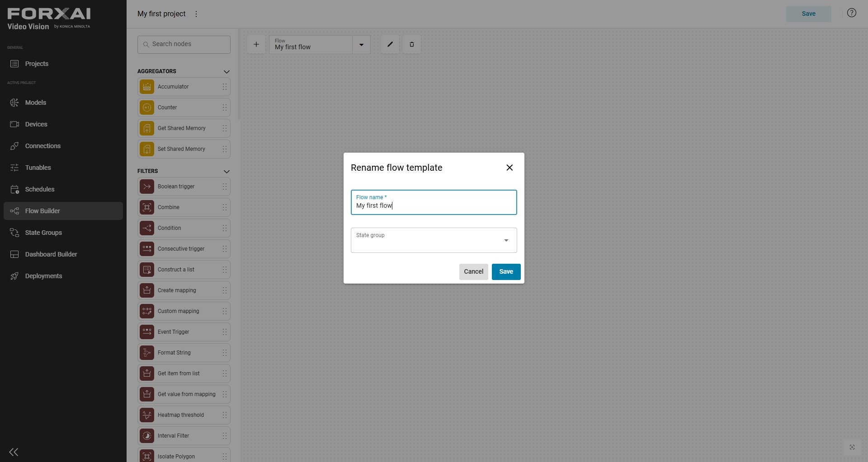Click the Format String node label
This screenshot has width=868, height=462.
coord(174,353)
